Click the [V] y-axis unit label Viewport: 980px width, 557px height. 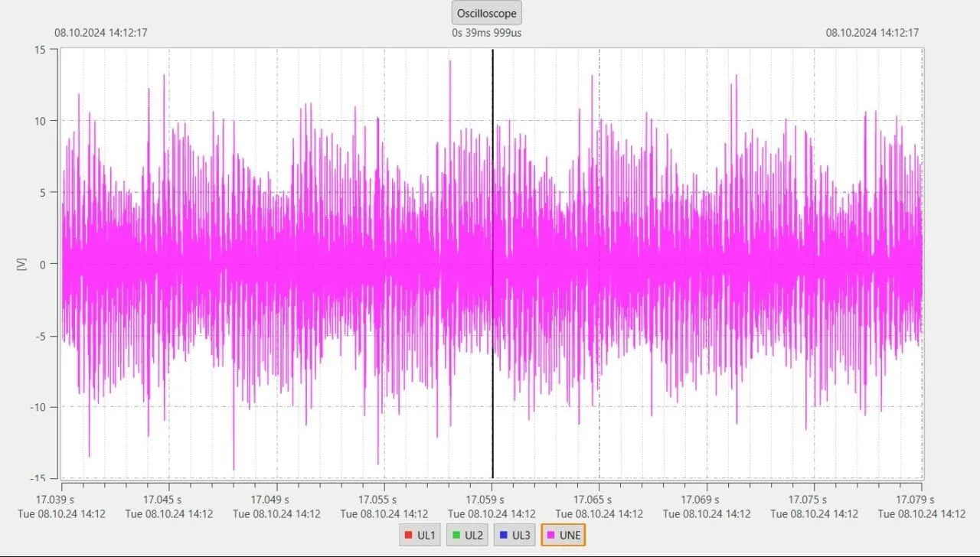point(21,264)
